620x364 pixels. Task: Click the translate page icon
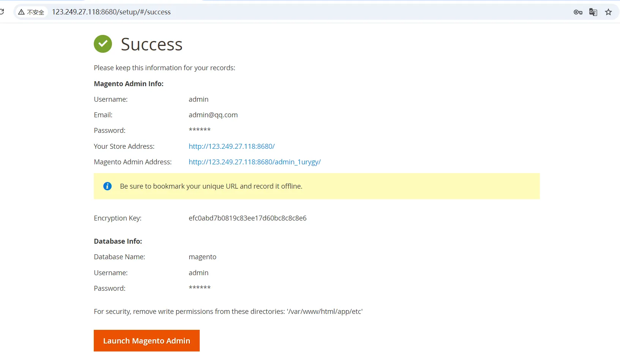tap(593, 12)
